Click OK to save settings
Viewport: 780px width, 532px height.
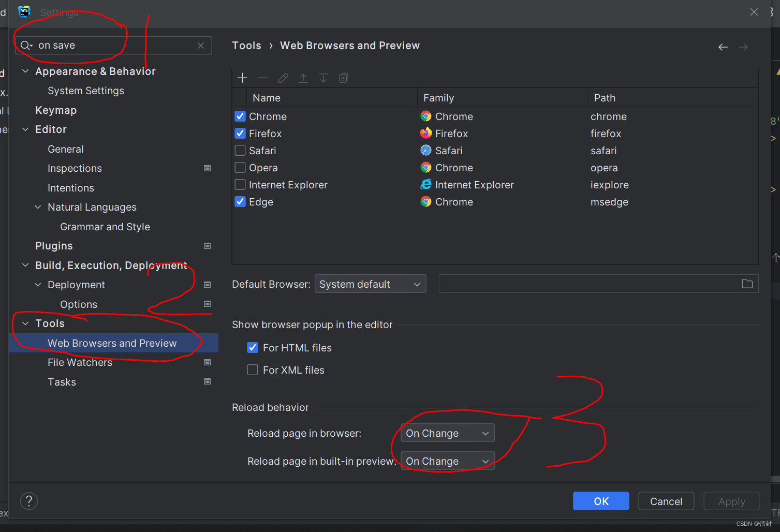600,501
